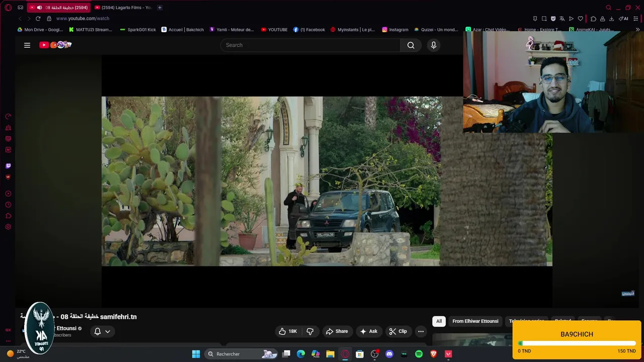Screen dimensions: 644x362
Task: Dislike the video
Action: 310,331
